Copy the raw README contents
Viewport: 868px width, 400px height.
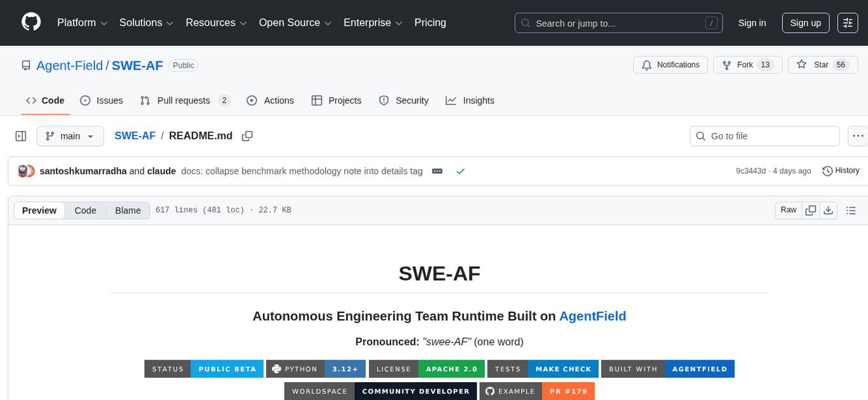(x=811, y=210)
